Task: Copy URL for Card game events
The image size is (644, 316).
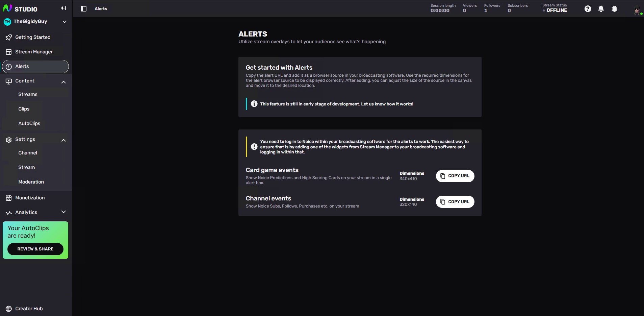Action: pyautogui.click(x=455, y=176)
